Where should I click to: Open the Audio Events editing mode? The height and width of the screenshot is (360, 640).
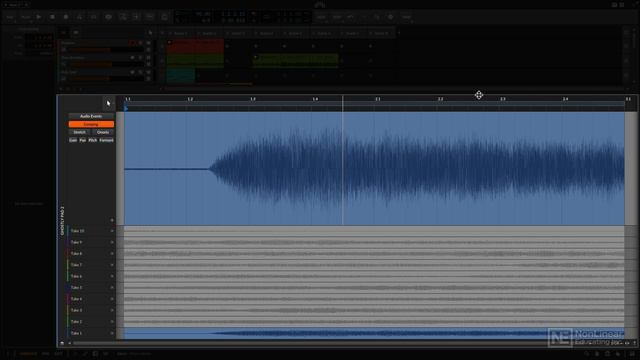[91, 116]
